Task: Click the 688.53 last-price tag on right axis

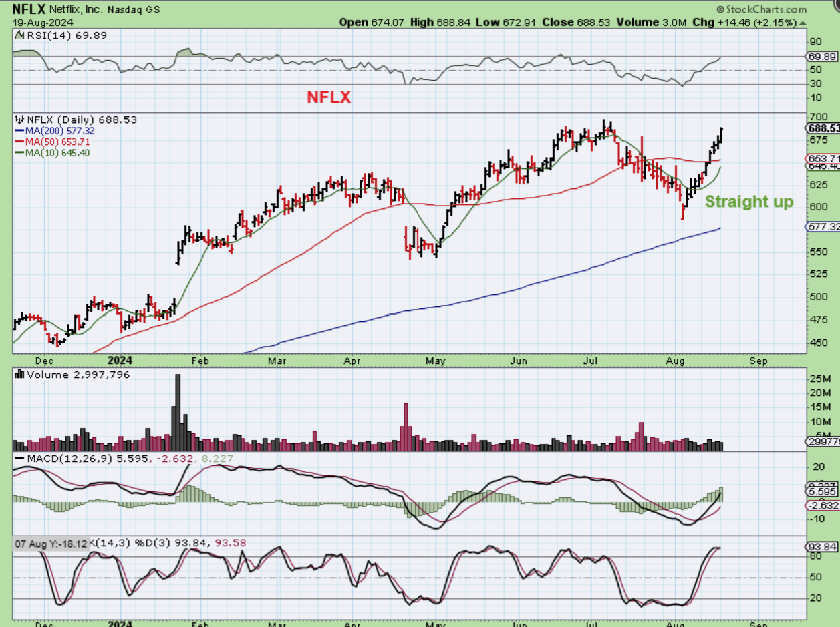Action: point(823,128)
